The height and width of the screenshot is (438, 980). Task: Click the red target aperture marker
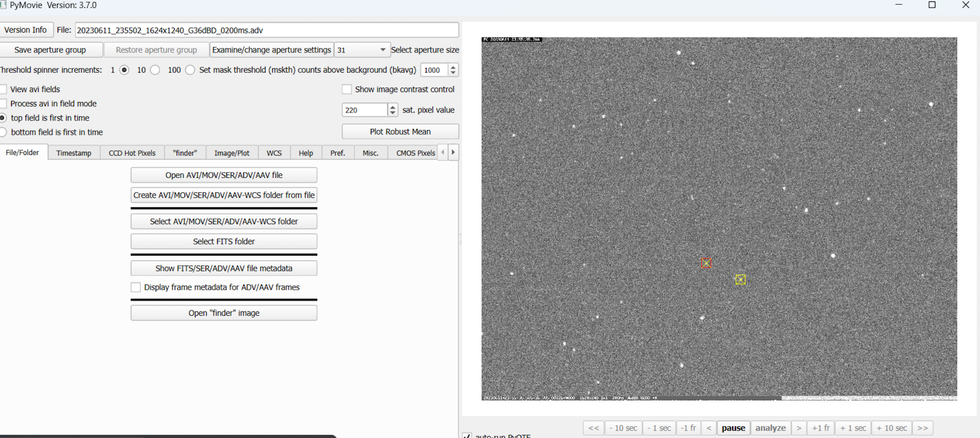706,263
